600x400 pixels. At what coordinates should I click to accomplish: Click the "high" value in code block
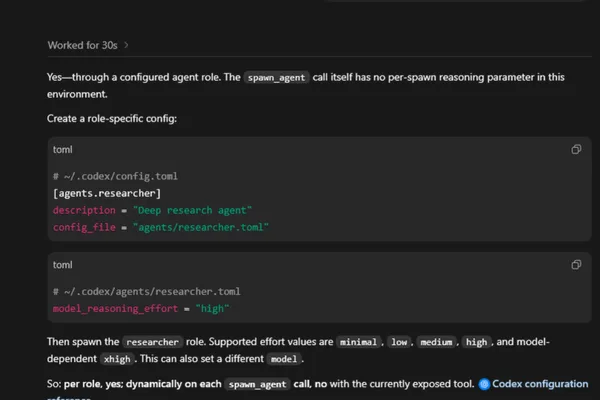pyautogui.click(x=212, y=309)
